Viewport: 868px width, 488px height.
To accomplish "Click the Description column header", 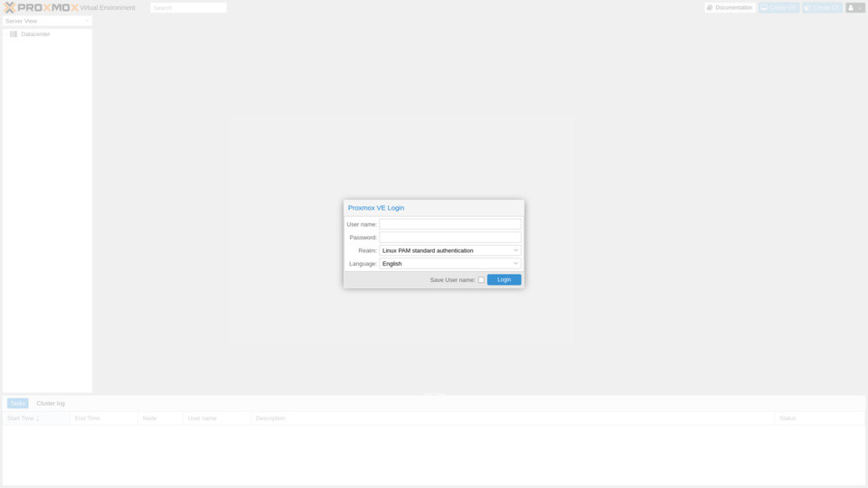I will pyautogui.click(x=513, y=418).
